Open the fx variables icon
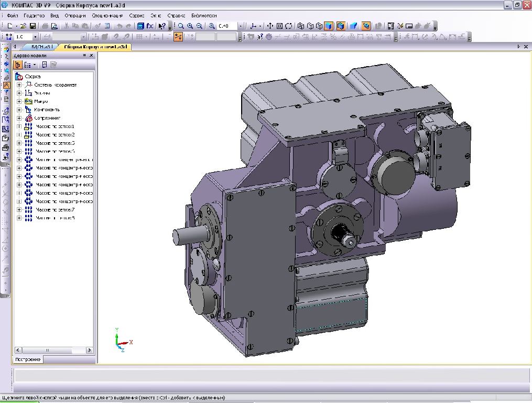The image size is (532, 403). tap(150, 26)
